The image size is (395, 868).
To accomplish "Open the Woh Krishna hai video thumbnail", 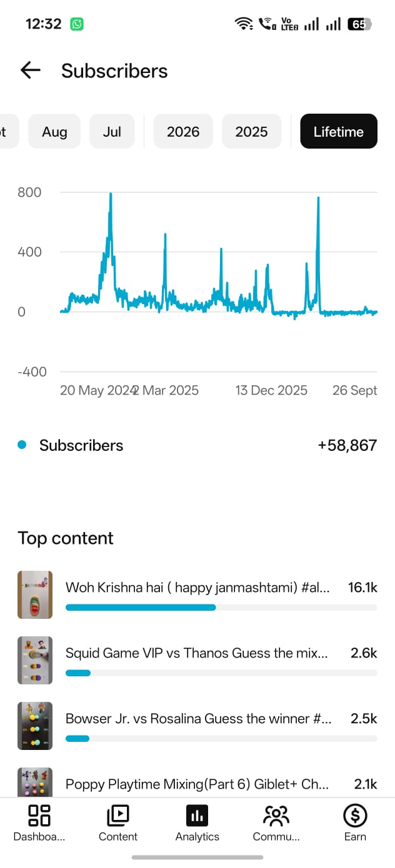I will click(x=35, y=594).
